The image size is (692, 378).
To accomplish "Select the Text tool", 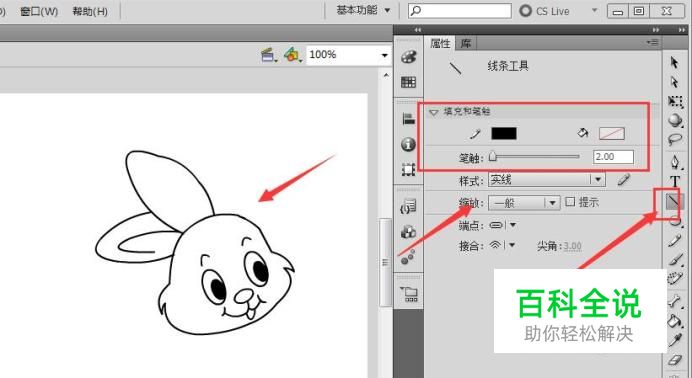I will click(675, 181).
